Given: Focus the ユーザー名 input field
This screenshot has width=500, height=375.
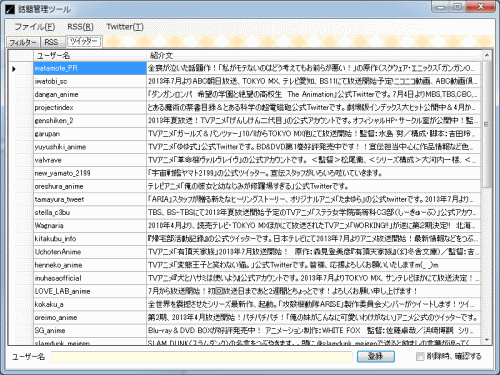Looking at the screenshot, I should 201,357.
